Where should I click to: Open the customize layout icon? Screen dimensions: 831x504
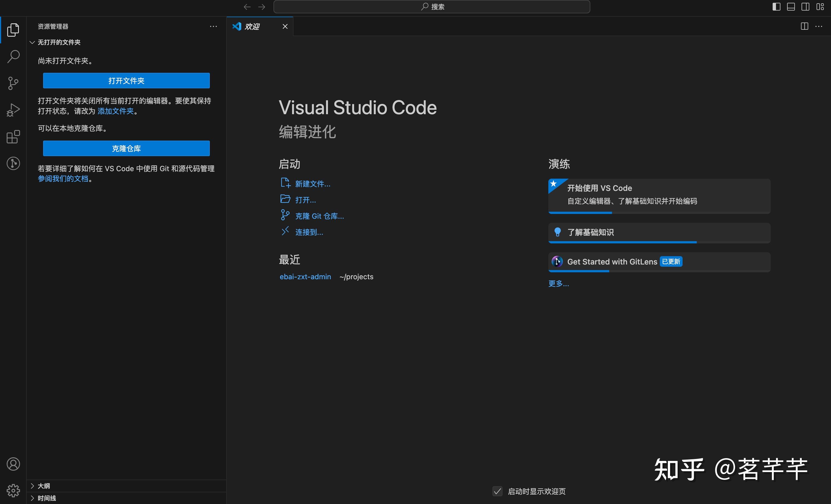point(820,7)
